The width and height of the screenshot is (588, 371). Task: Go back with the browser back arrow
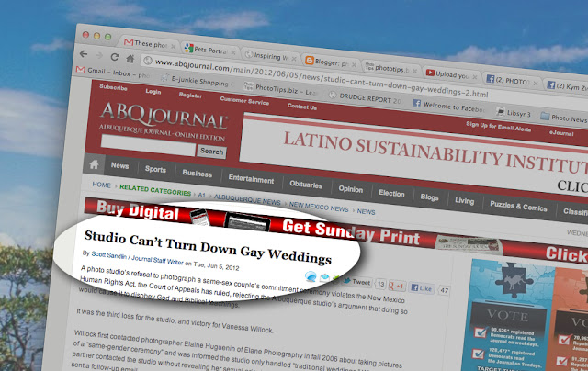[x=84, y=54]
